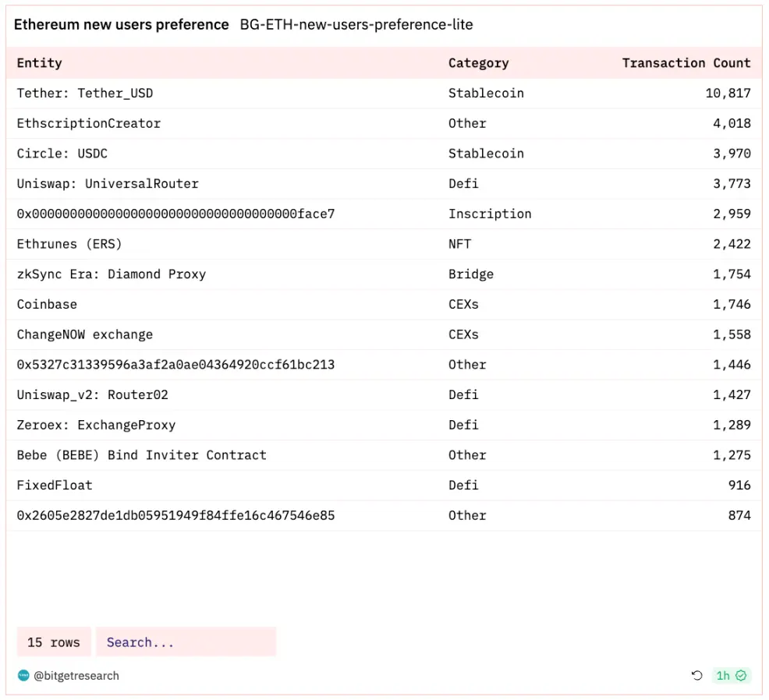Screen dimensions: 769x700
Task: Click the address ending in face7
Action: tap(175, 214)
